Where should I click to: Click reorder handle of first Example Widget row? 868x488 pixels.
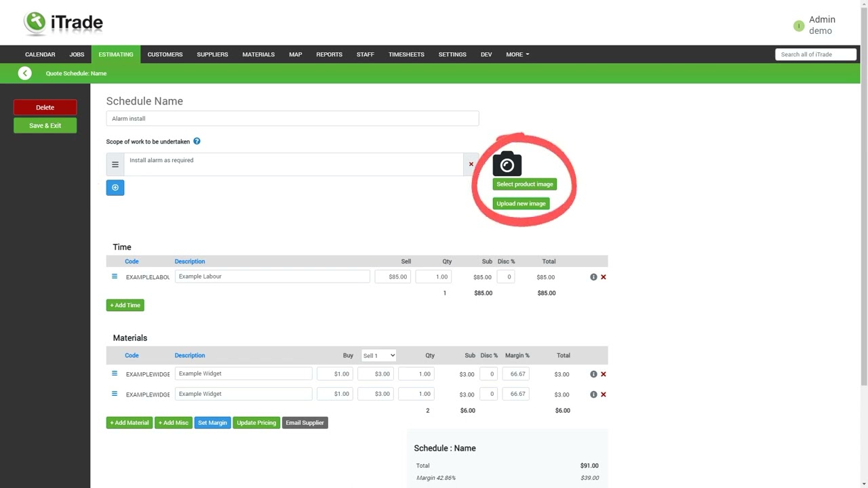[x=115, y=373]
